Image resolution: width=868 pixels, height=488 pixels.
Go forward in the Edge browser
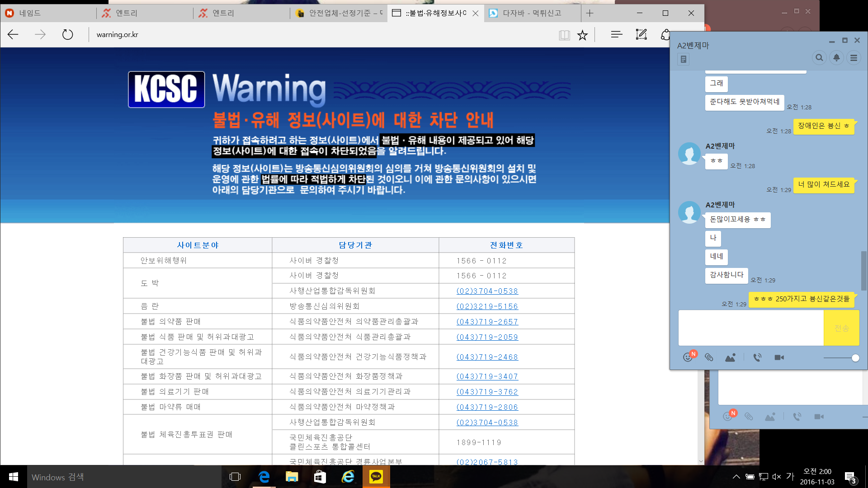[40, 34]
